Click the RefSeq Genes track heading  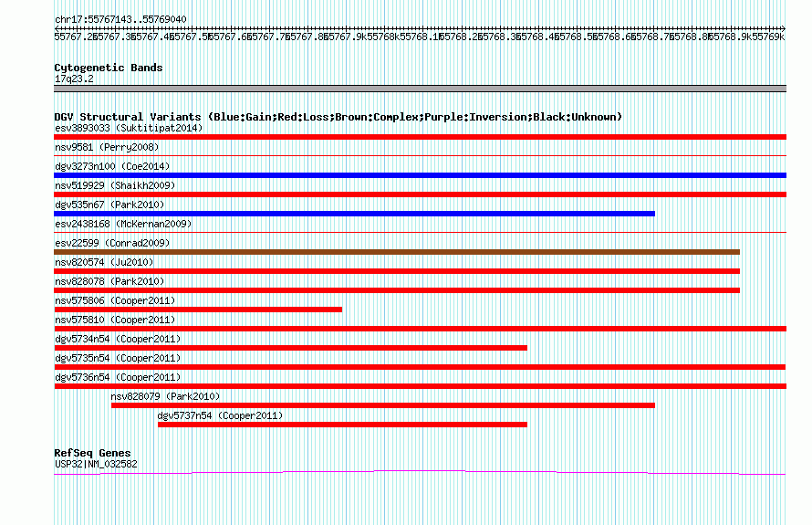92,453
